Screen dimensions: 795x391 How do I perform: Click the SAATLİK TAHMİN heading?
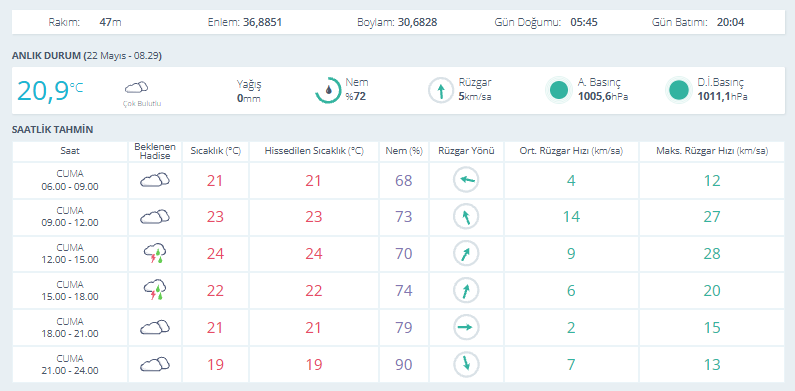52,129
